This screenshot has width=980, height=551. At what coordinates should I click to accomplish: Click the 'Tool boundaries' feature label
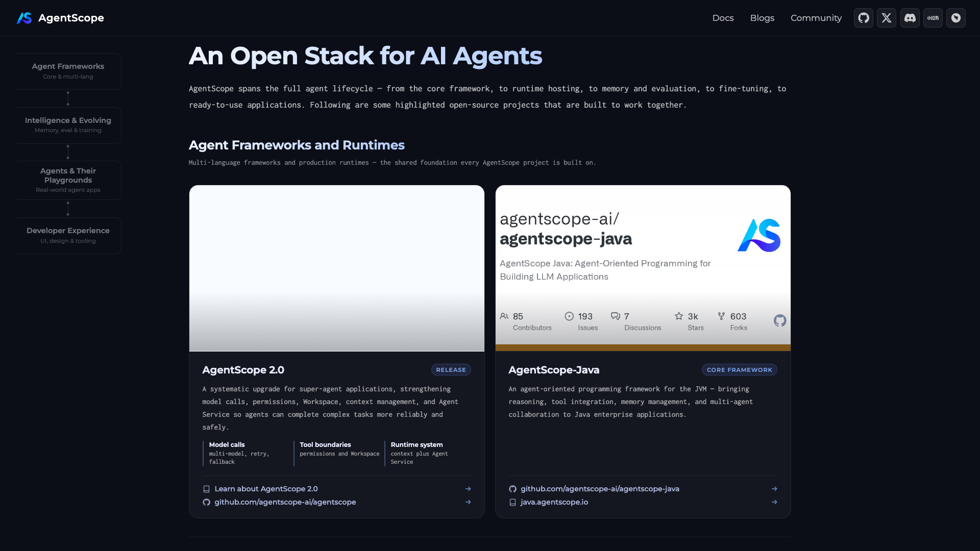(x=325, y=445)
